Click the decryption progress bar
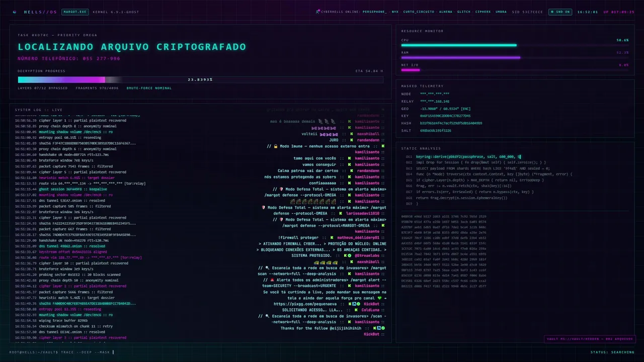This screenshot has height=362, width=644. [200, 79]
